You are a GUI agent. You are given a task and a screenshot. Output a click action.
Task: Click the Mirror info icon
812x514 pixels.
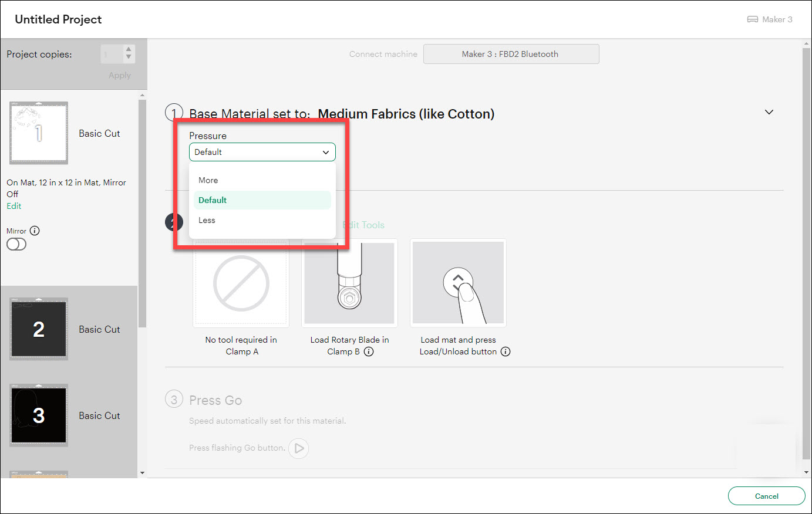point(35,231)
